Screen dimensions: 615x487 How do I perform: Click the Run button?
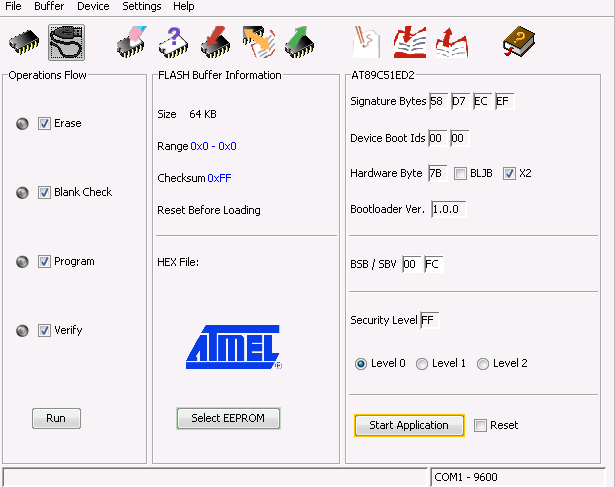pos(56,418)
